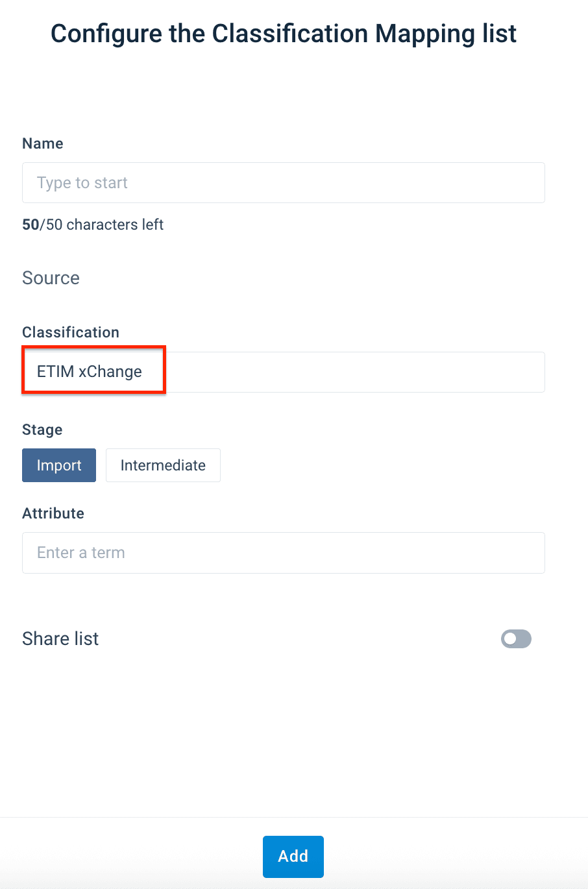588x889 pixels.
Task: Click the Name text input field
Action: point(283,183)
